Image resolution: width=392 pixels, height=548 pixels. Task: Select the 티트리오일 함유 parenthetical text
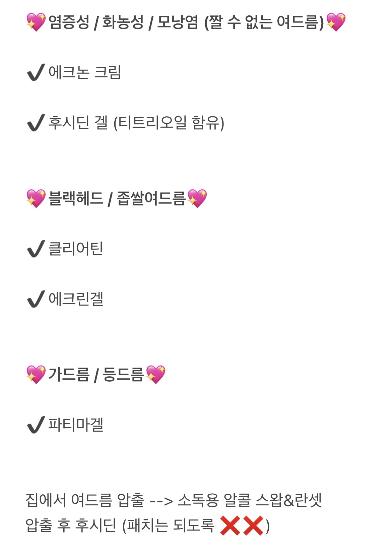coord(169,123)
